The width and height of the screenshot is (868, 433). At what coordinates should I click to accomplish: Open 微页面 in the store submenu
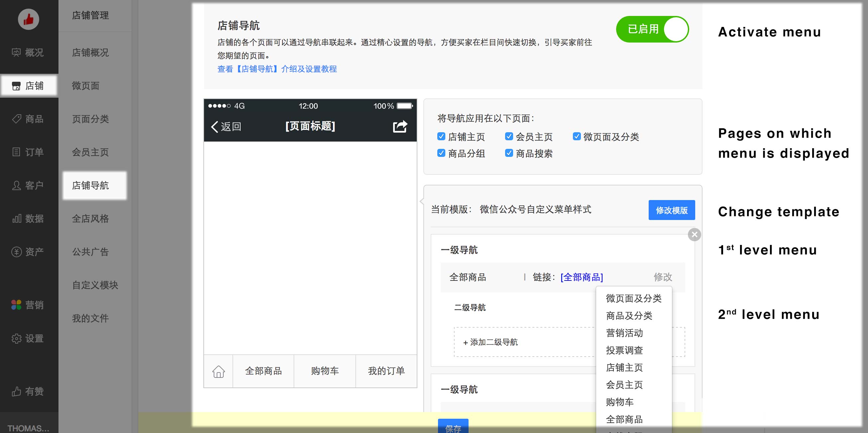pos(86,86)
